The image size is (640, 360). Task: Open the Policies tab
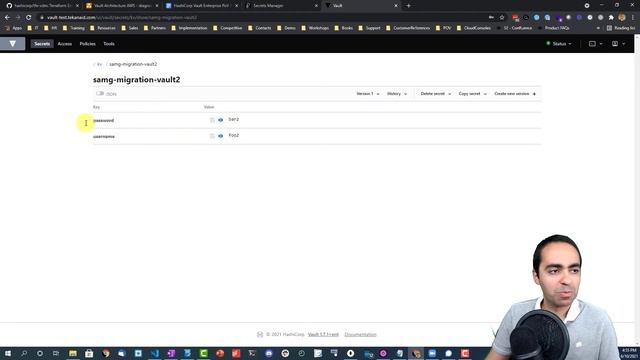click(x=87, y=44)
